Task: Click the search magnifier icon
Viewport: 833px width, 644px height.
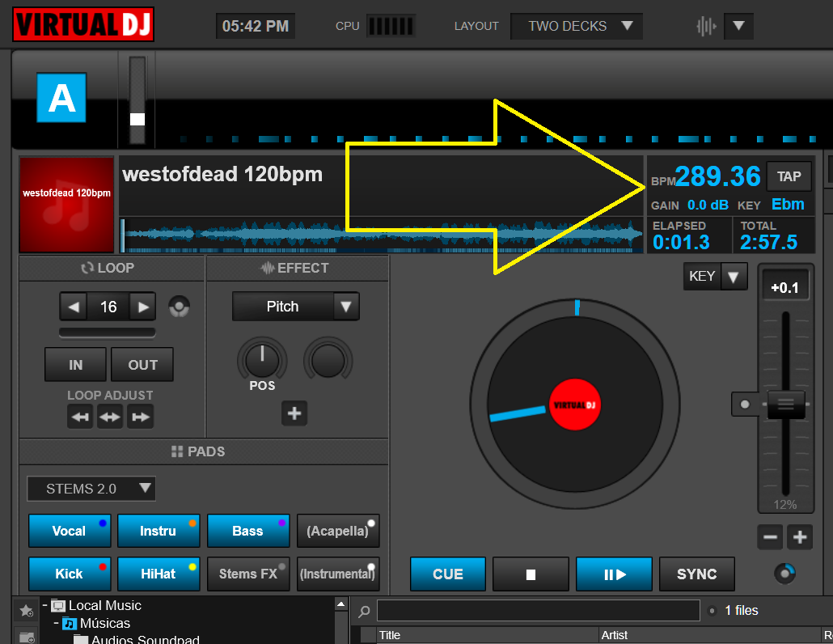Action: tap(364, 611)
